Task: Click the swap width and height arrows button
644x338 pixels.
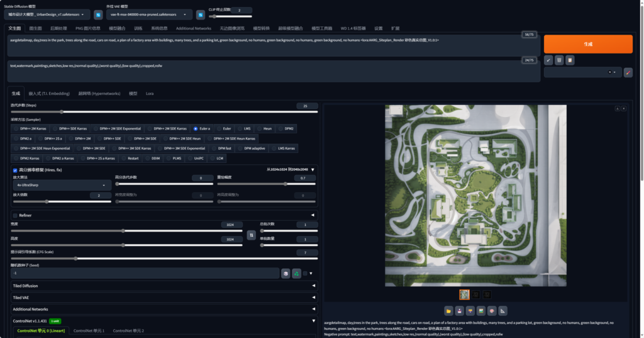Action: click(x=250, y=235)
